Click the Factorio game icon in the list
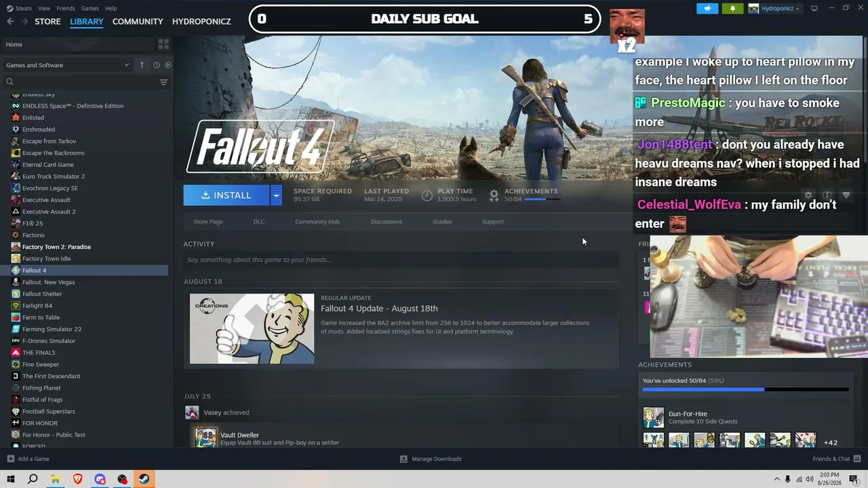 pos(16,235)
